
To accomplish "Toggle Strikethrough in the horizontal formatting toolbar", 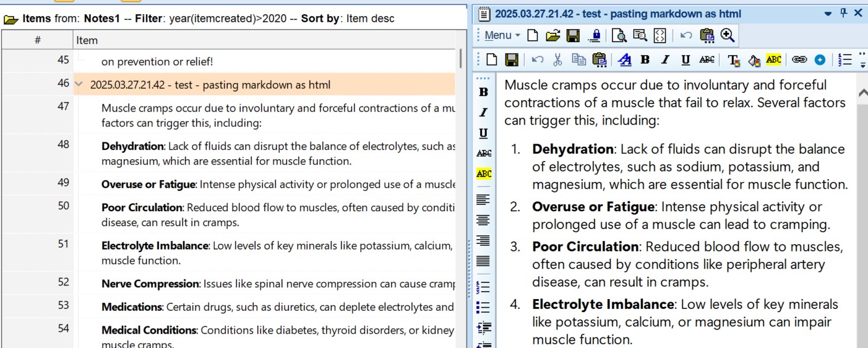I will pos(707,59).
